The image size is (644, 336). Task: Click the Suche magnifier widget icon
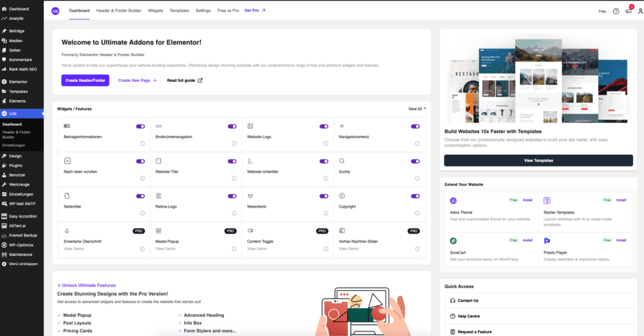(x=342, y=161)
